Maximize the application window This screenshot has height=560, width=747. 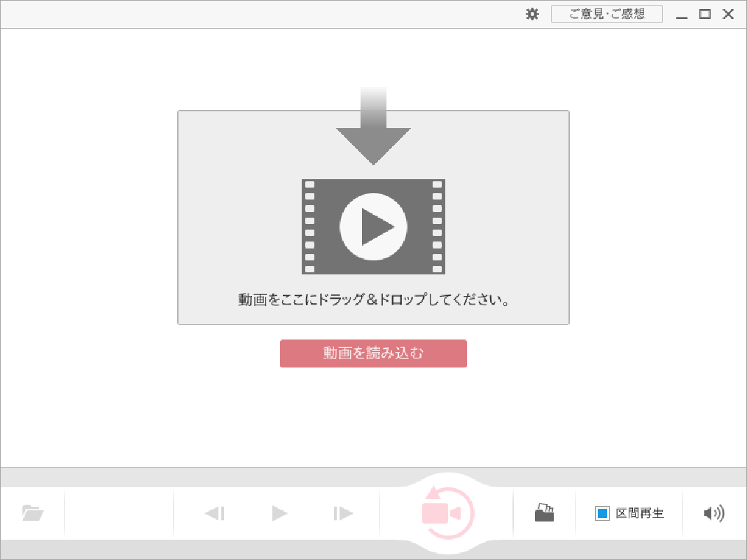tap(705, 13)
